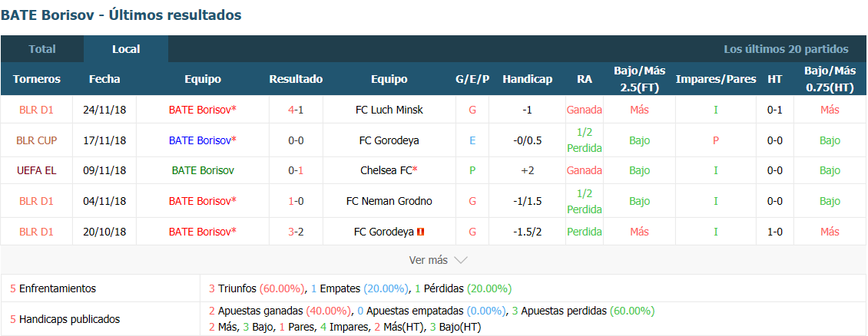
Task: Expand the Ver más chevron
Action: click(x=461, y=260)
